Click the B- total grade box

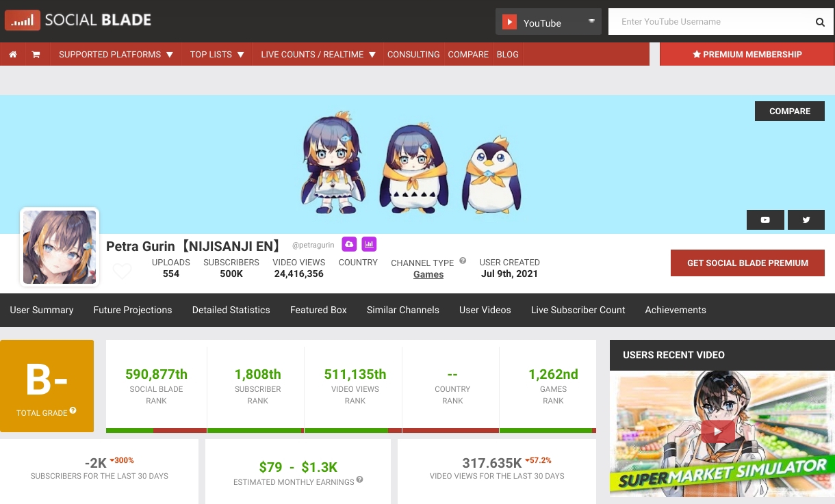(x=47, y=386)
